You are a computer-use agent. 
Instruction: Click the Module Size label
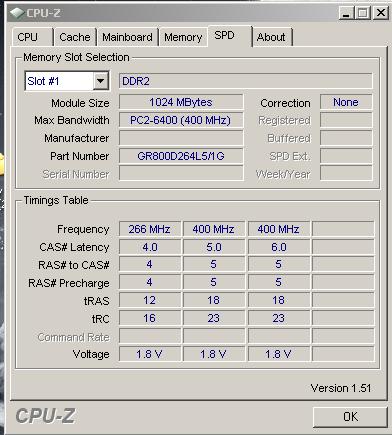(80, 103)
